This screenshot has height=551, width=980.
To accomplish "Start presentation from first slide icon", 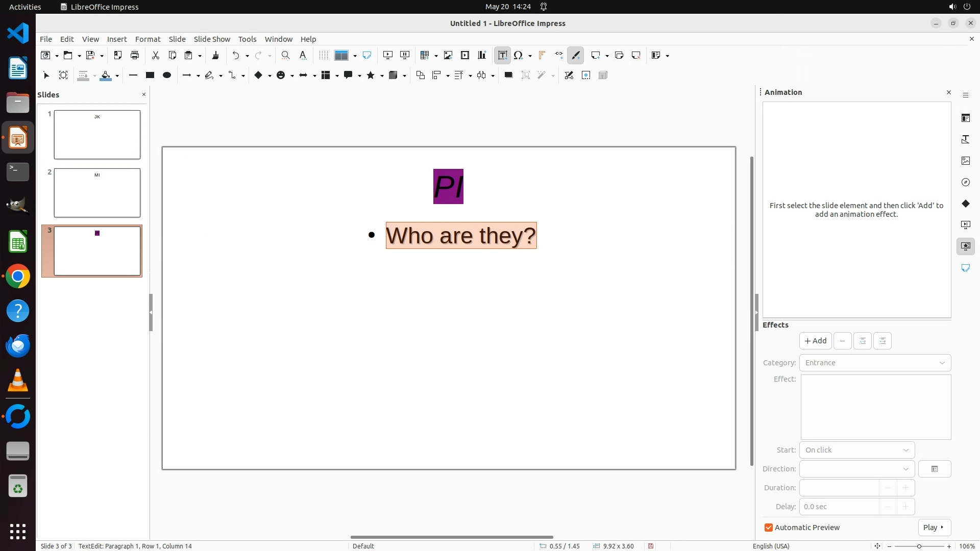I will (388, 56).
